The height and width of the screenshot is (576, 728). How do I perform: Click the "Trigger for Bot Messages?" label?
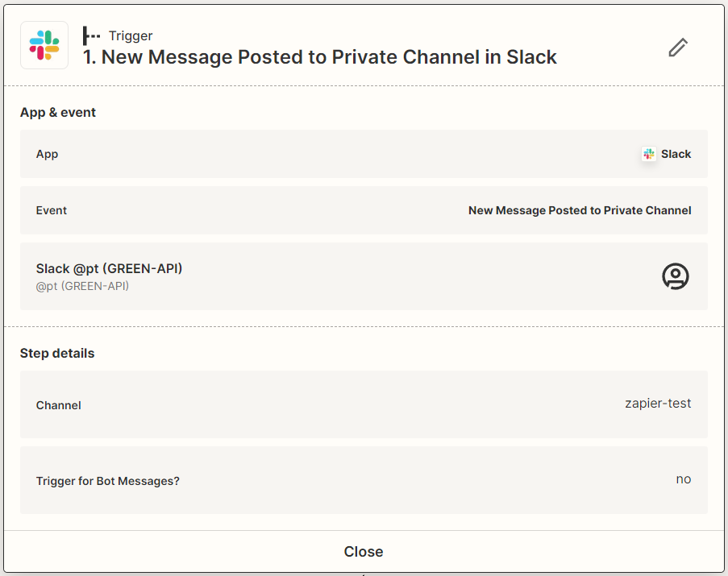(x=108, y=481)
